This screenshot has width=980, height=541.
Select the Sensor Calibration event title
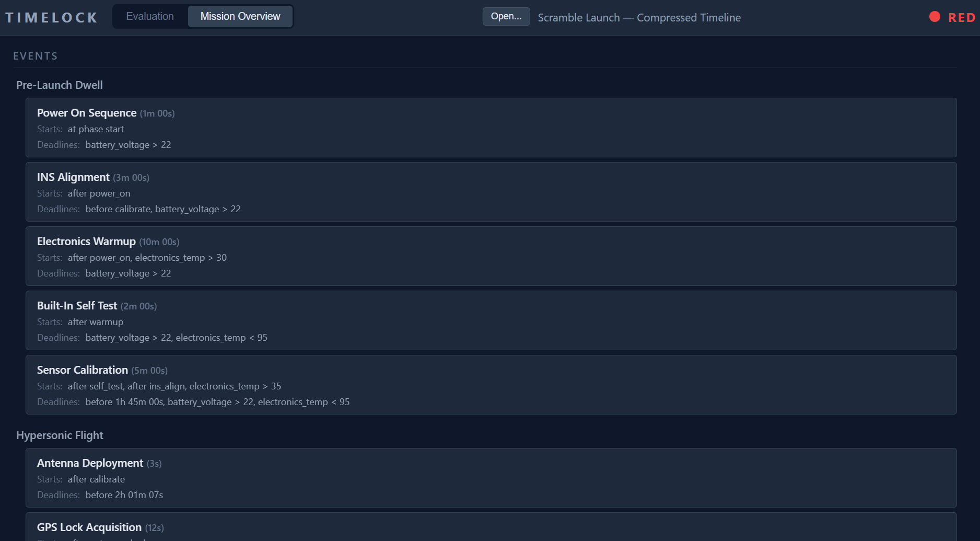coord(83,370)
